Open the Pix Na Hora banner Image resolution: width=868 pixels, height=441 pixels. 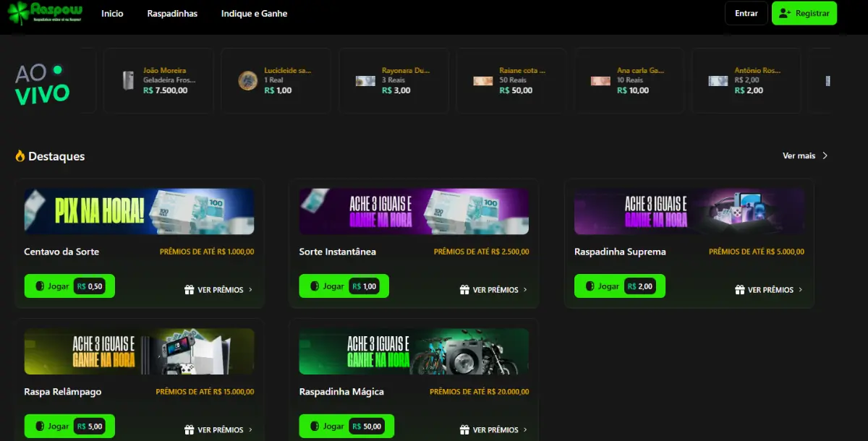click(x=139, y=211)
